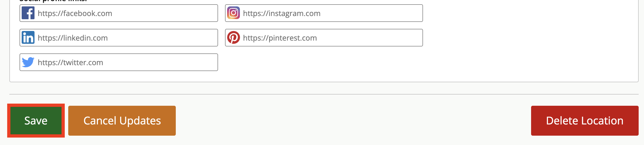The image size is (644, 145).
Task: Select the https://twitter.com placeholder text
Action: (x=70, y=62)
